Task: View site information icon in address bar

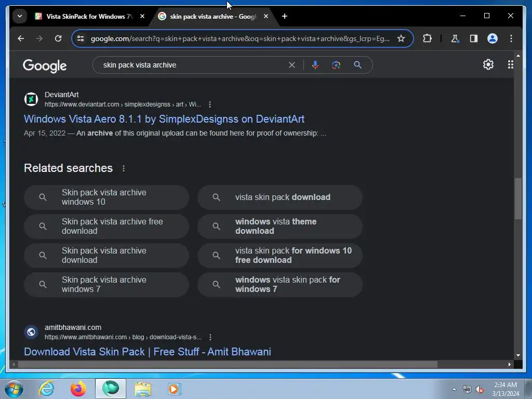Action: pyautogui.click(x=81, y=38)
